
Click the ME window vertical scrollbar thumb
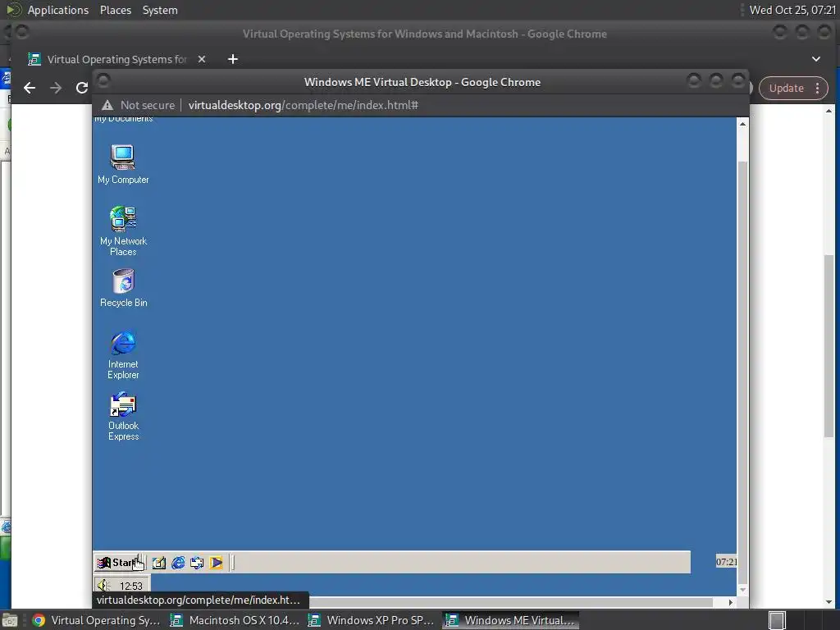(x=742, y=372)
